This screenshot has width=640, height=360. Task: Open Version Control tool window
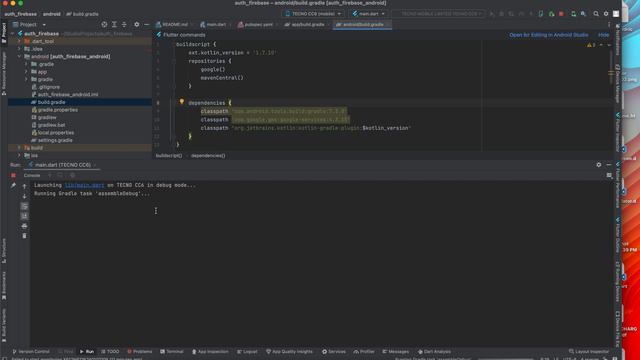coord(31,351)
